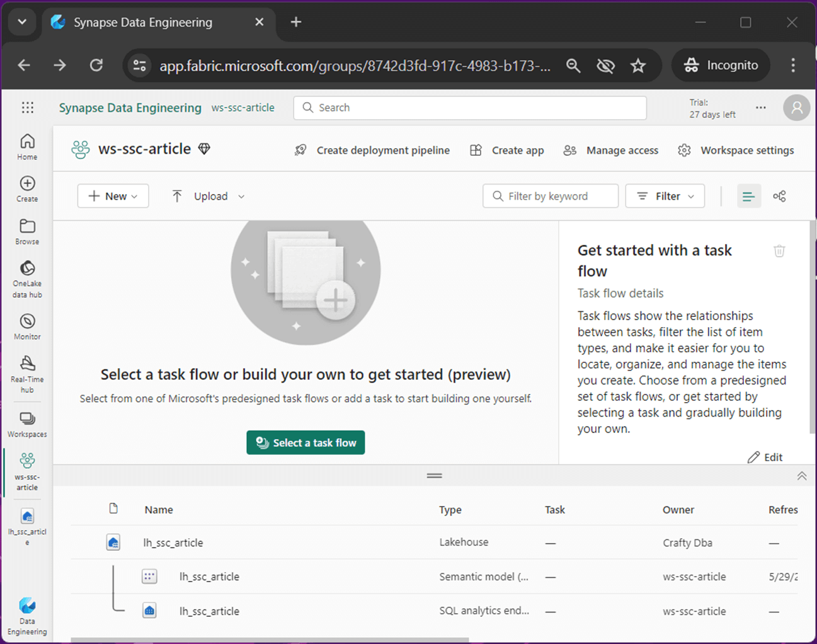
Task: Toggle list view layout button
Action: point(748,197)
